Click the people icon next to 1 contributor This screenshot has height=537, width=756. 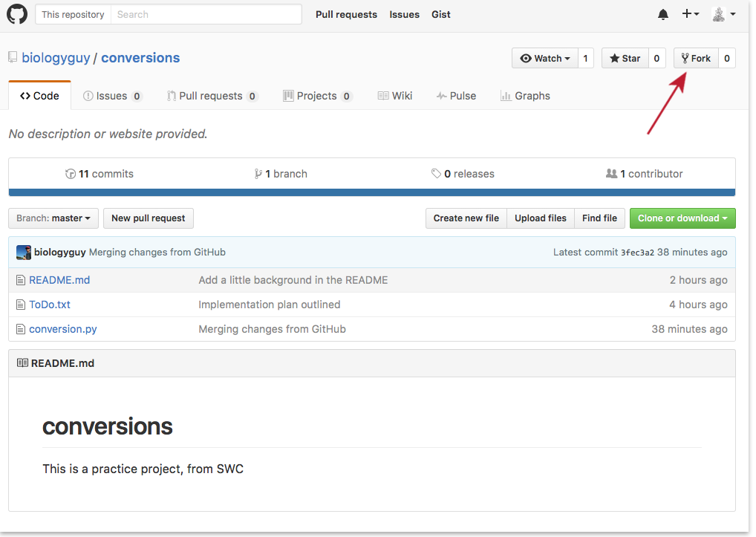click(x=611, y=174)
